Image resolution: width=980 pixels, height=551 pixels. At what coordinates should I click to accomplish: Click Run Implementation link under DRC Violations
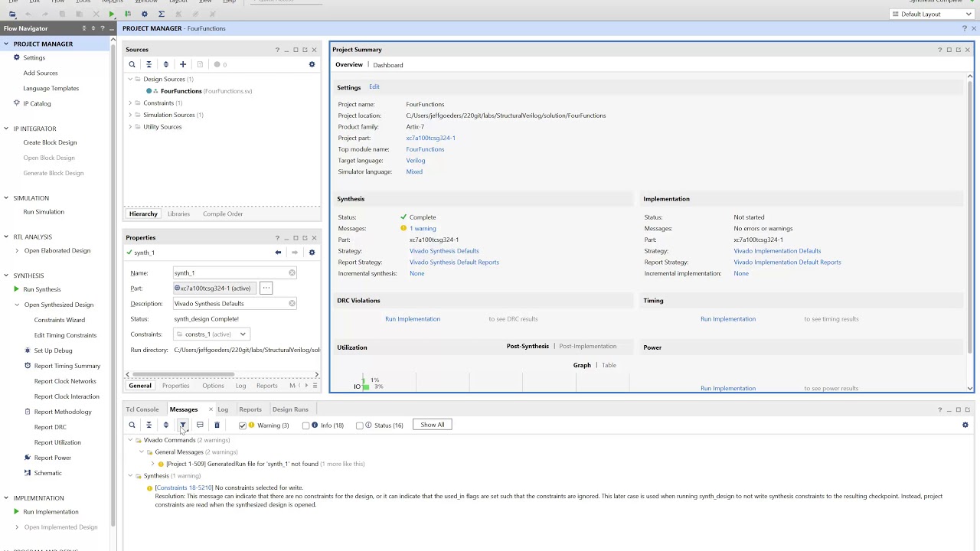[413, 318]
